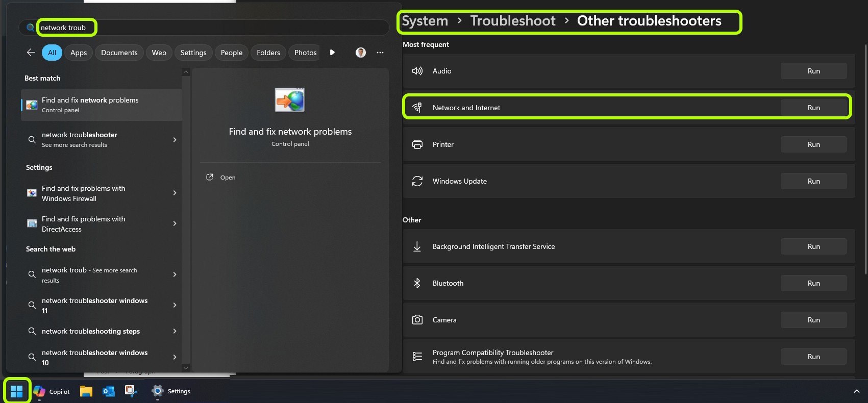Click the Windows Start button
The height and width of the screenshot is (403, 868).
pos(17,391)
